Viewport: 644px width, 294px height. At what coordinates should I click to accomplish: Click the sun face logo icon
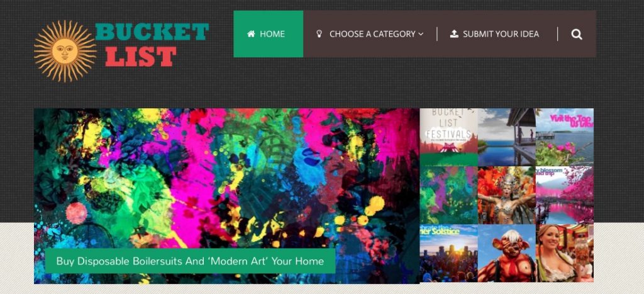(x=65, y=52)
